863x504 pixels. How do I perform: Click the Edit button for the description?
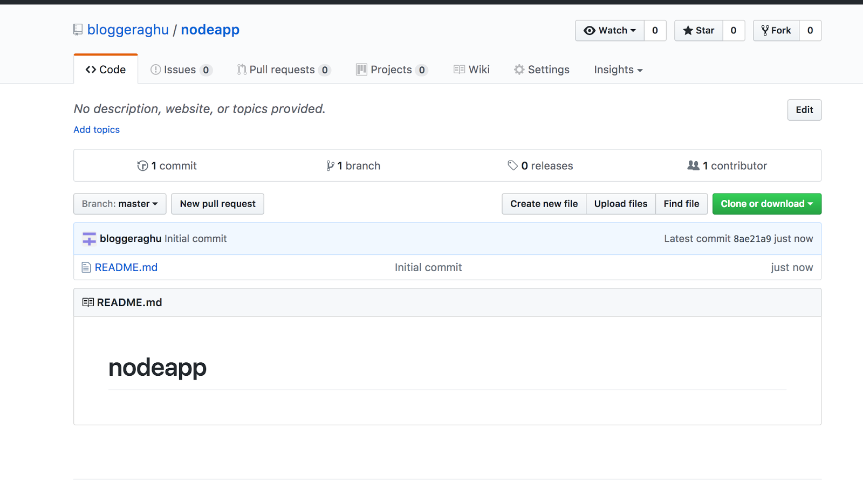[x=804, y=110]
